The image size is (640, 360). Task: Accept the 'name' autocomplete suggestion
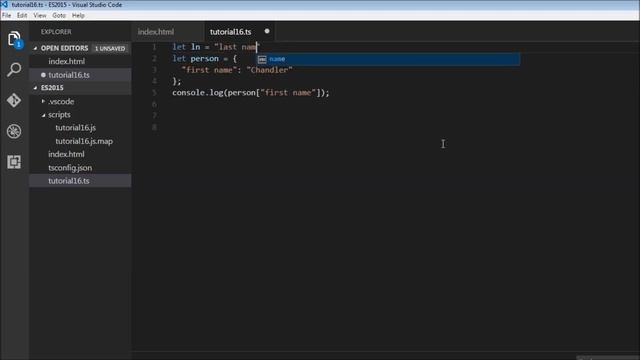388,60
